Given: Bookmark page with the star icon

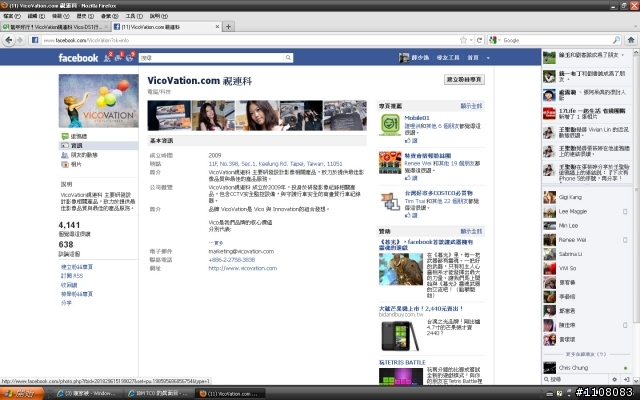Looking at the screenshot, I should [463, 40].
